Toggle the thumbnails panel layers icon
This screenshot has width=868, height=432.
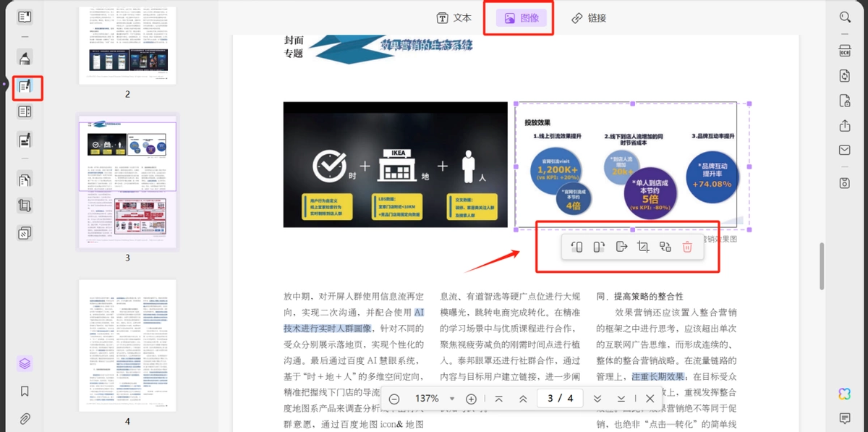coord(25,363)
